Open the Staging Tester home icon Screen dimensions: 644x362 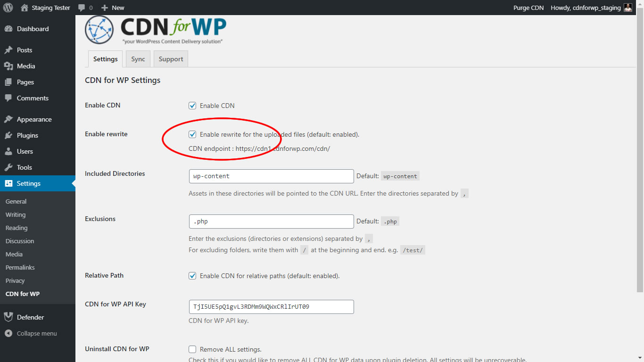pos(25,8)
